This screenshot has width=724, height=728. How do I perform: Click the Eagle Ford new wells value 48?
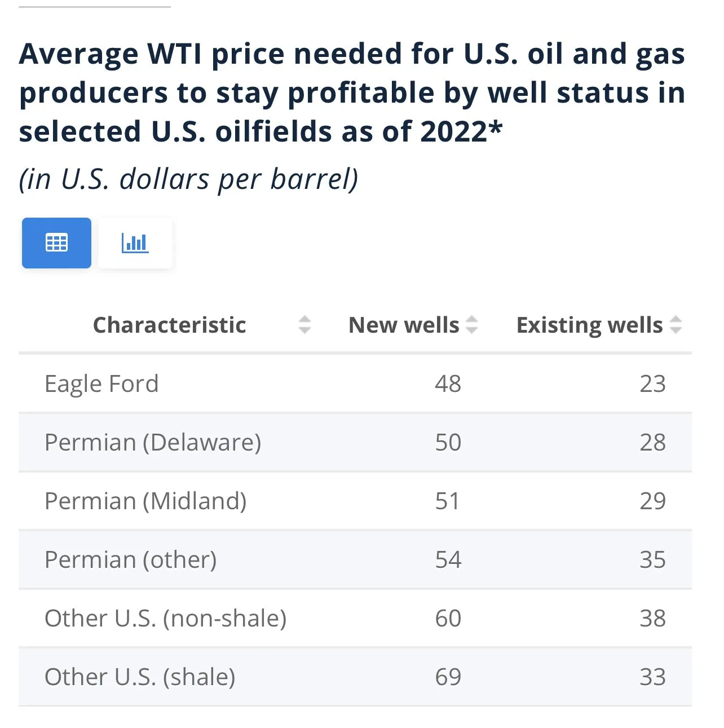448,383
